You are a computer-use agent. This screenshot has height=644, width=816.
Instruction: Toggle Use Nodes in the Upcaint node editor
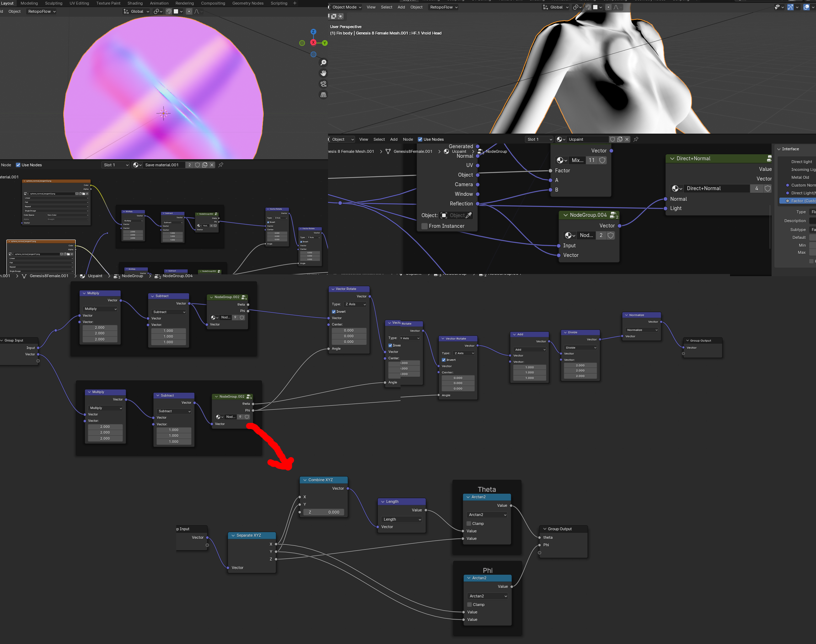click(420, 139)
